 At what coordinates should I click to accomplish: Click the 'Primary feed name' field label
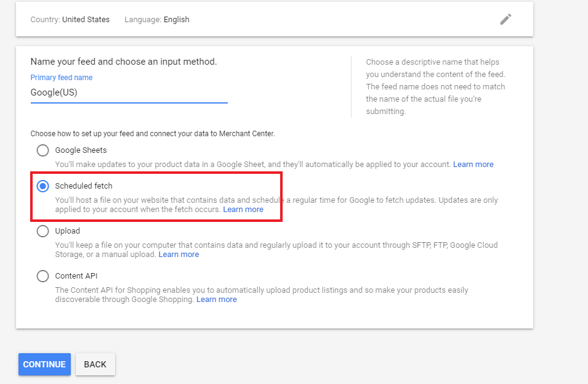tap(62, 77)
